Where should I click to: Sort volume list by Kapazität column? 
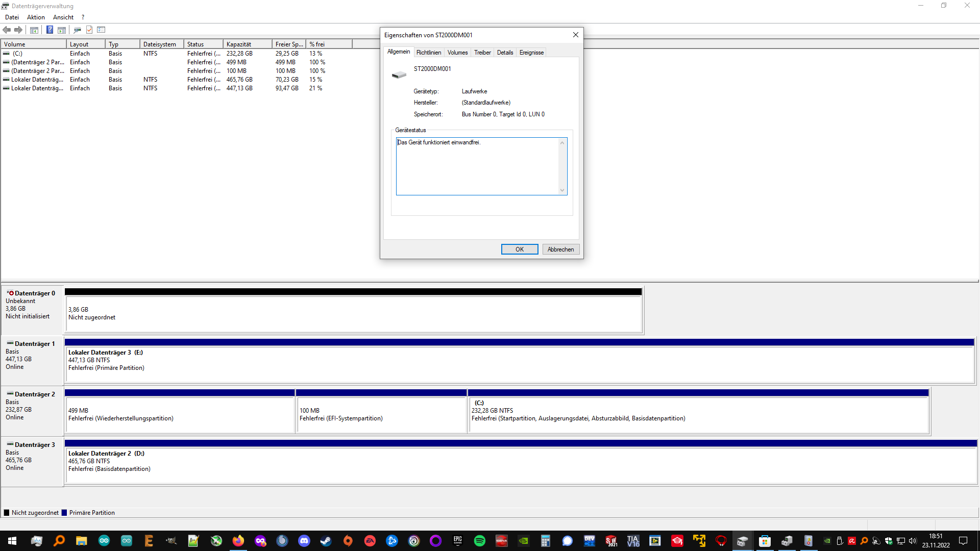[247, 44]
